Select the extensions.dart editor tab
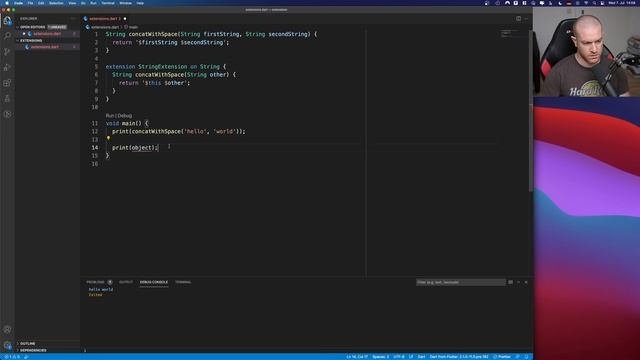This screenshot has width=640, height=360. [105, 18]
